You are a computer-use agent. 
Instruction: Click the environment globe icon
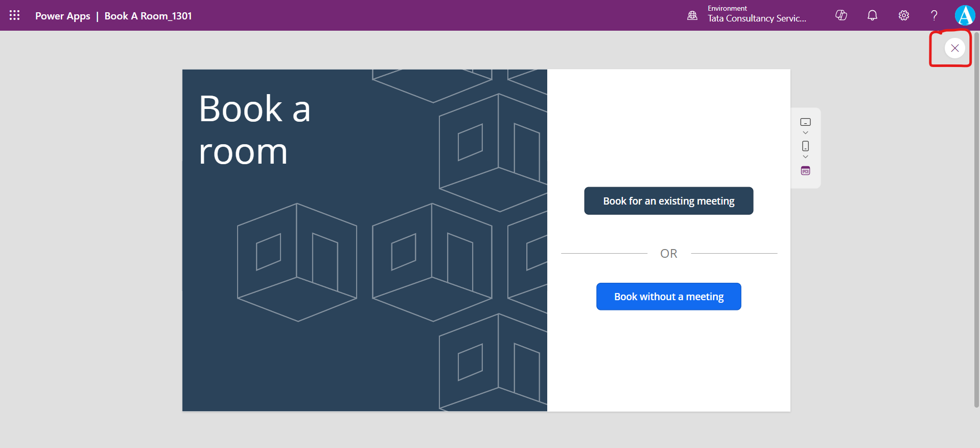tap(692, 15)
